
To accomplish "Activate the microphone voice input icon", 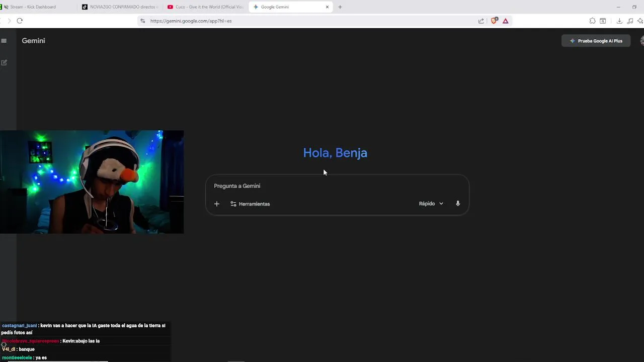I will click(458, 204).
